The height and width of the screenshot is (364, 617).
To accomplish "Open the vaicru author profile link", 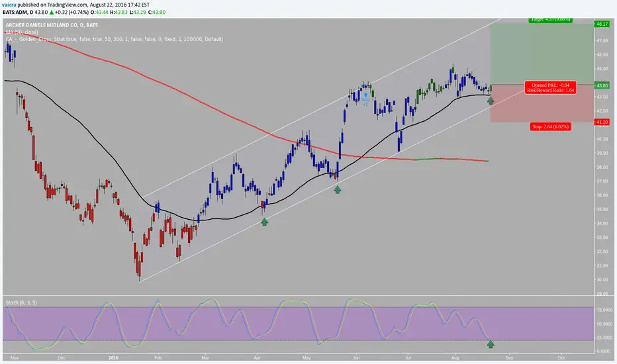I will pyautogui.click(x=9, y=5).
